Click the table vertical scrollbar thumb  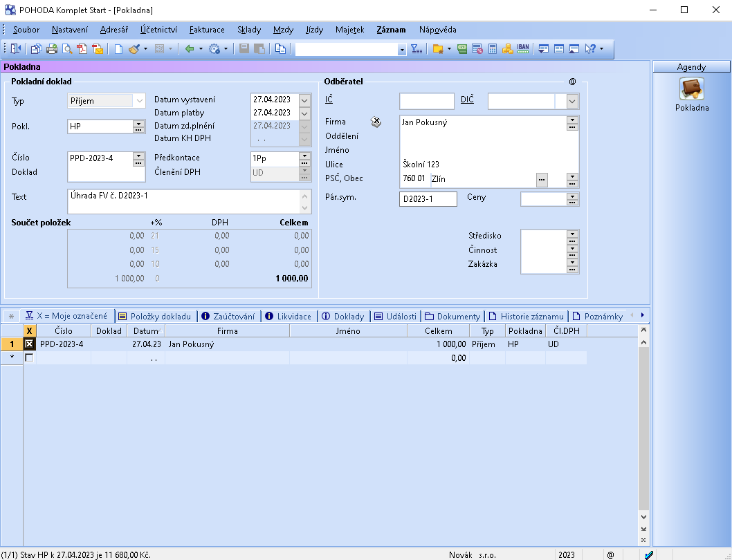coord(643,428)
